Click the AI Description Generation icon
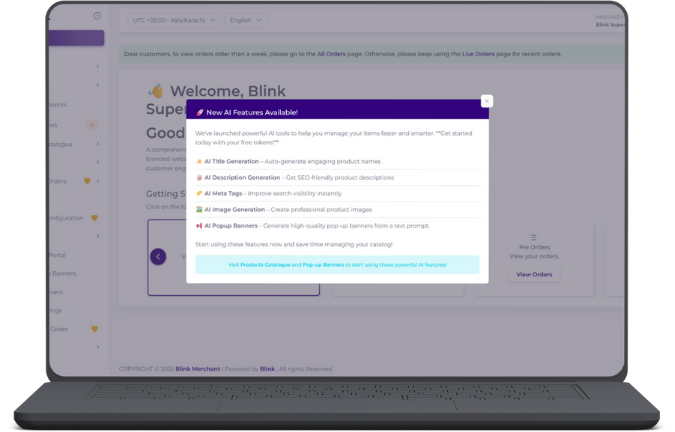 click(x=199, y=177)
